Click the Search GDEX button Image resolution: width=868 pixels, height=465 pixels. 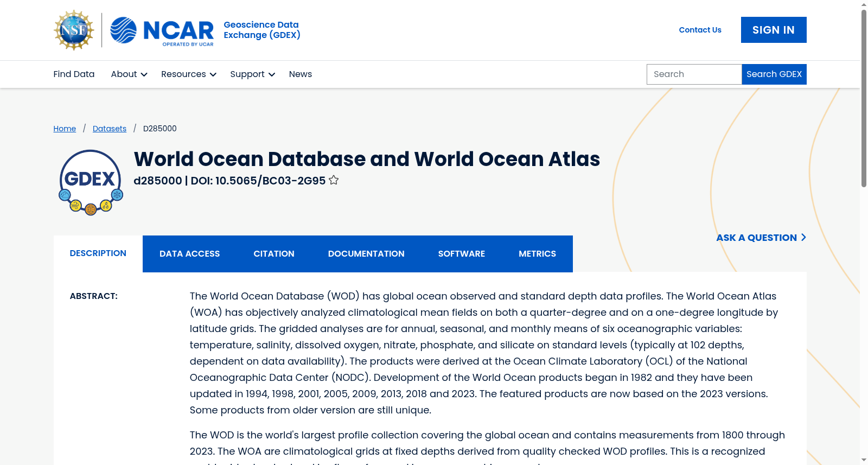tap(774, 74)
